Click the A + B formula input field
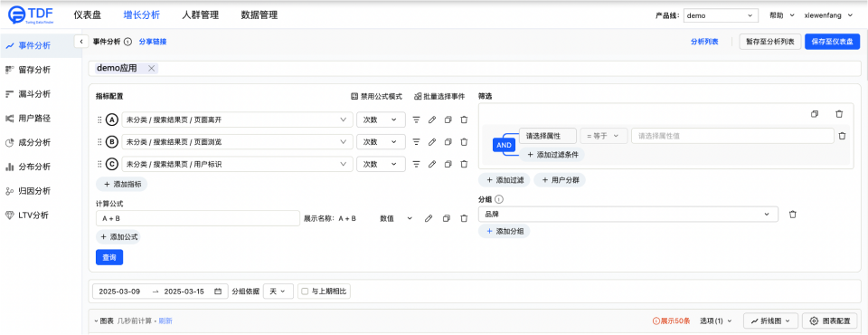Viewport: 868px width, 335px height. pyautogui.click(x=198, y=218)
